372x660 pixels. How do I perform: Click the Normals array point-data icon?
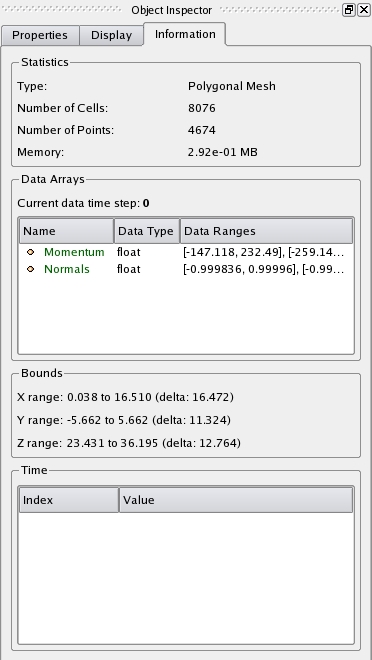(x=30, y=269)
